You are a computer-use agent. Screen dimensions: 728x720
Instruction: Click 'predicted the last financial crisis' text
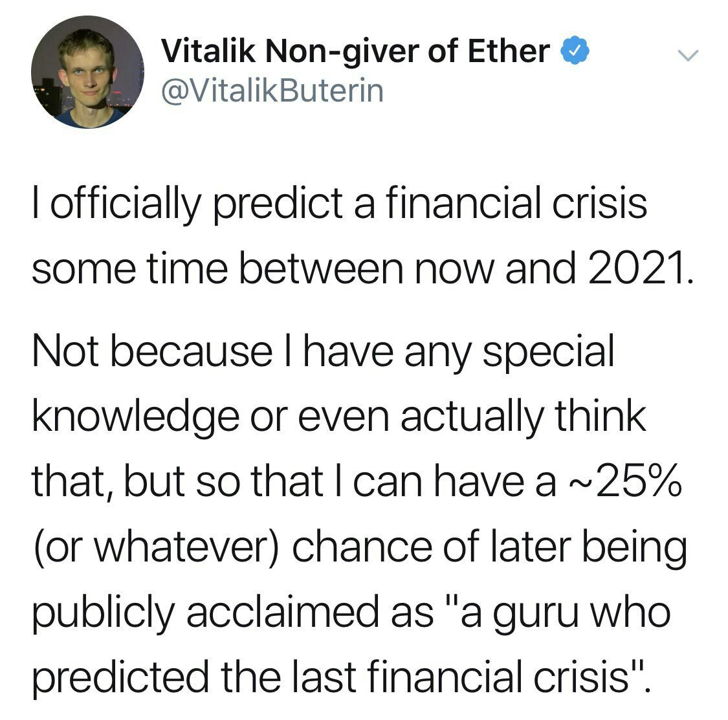tap(330, 678)
